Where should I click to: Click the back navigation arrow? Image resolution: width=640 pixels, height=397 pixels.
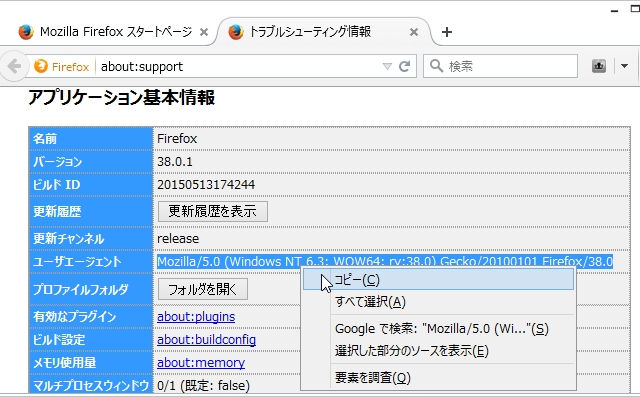[14, 66]
